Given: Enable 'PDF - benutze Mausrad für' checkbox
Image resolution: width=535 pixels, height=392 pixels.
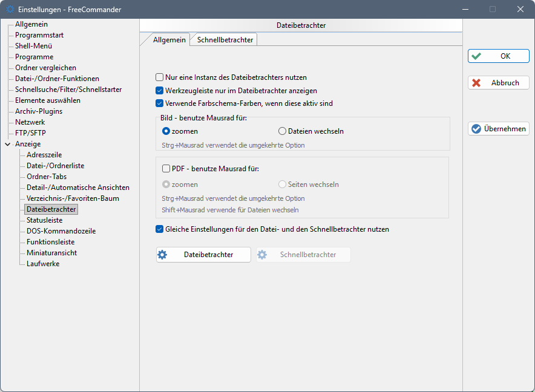Looking at the screenshot, I should coord(166,169).
